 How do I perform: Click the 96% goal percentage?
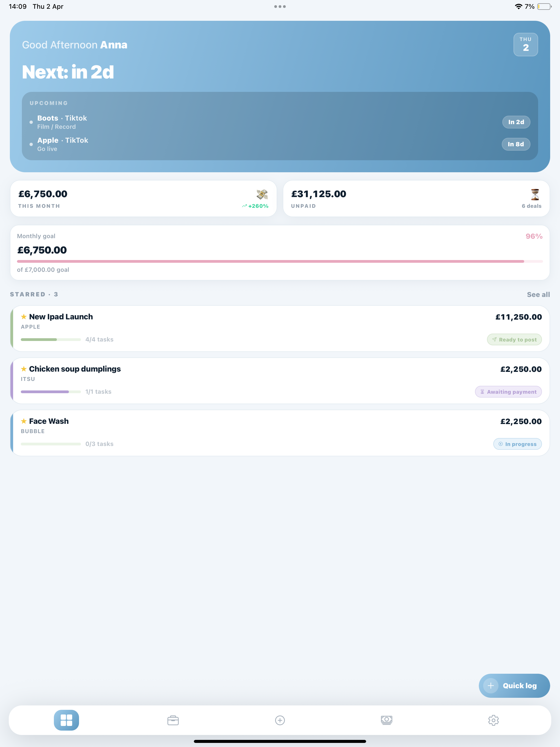[x=534, y=236]
